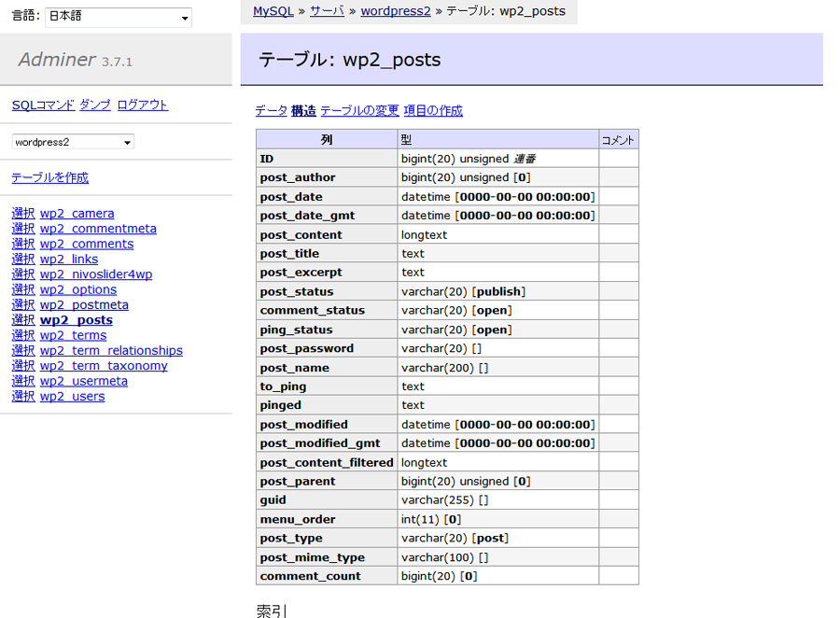840x618 pixels.
Task: Open wp2_nivoslider4wp table in sidebar
Action: pos(96,274)
